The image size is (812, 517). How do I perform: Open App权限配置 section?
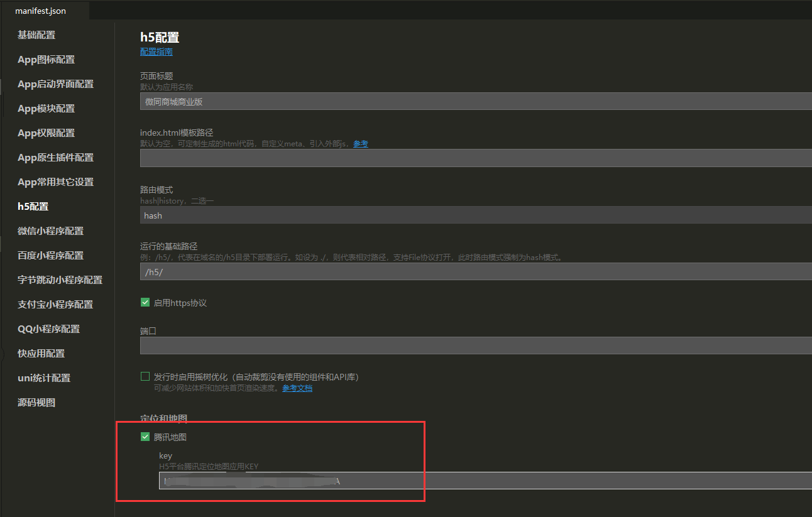point(46,133)
